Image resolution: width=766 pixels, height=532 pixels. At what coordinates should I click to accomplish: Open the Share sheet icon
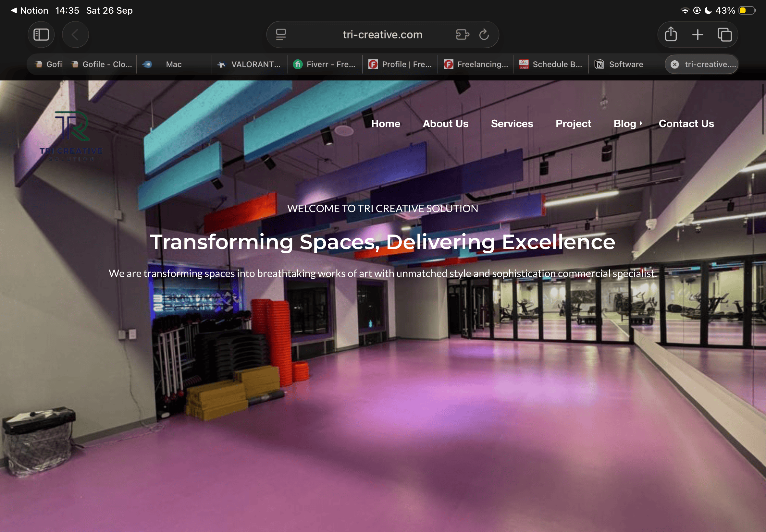tap(671, 34)
